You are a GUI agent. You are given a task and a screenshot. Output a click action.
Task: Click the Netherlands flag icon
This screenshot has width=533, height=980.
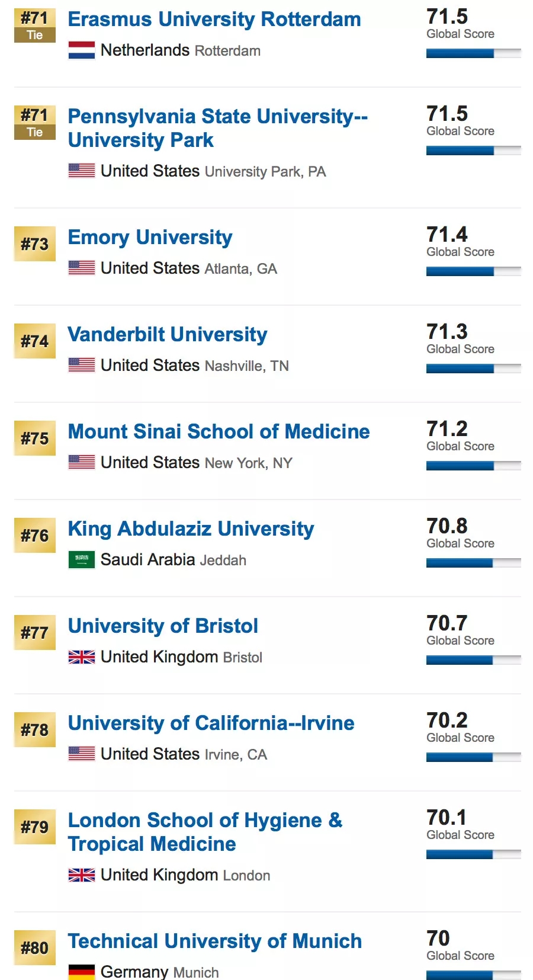(x=81, y=50)
